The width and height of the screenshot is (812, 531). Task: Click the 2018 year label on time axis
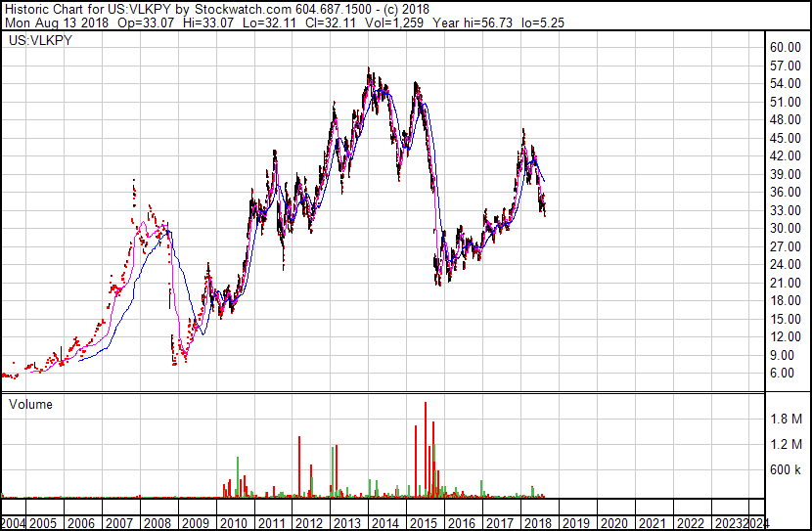click(537, 523)
